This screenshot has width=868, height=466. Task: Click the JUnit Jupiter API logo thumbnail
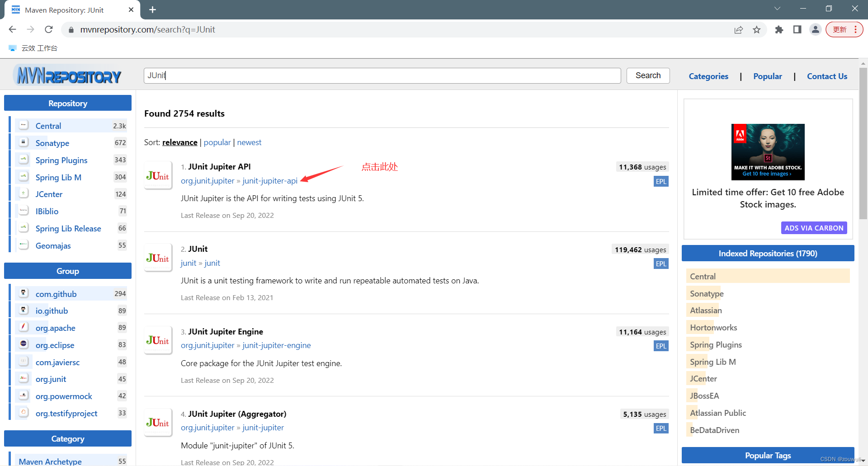158,175
